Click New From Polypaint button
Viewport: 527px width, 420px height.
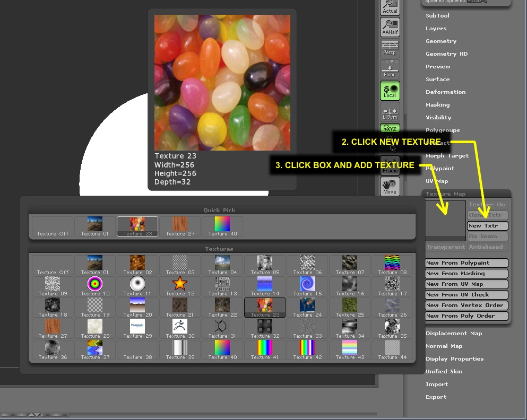point(466,263)
